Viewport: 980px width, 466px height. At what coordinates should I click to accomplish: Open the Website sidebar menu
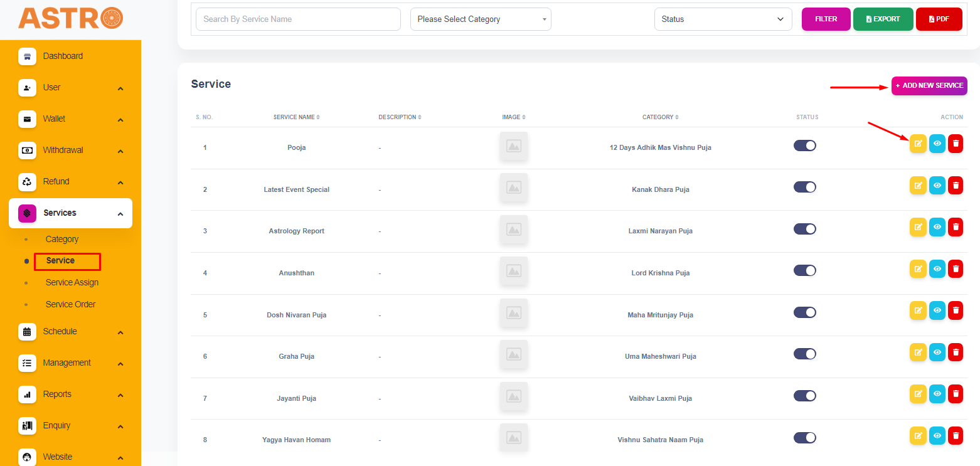pyautogui.click(x=70, y=457)
